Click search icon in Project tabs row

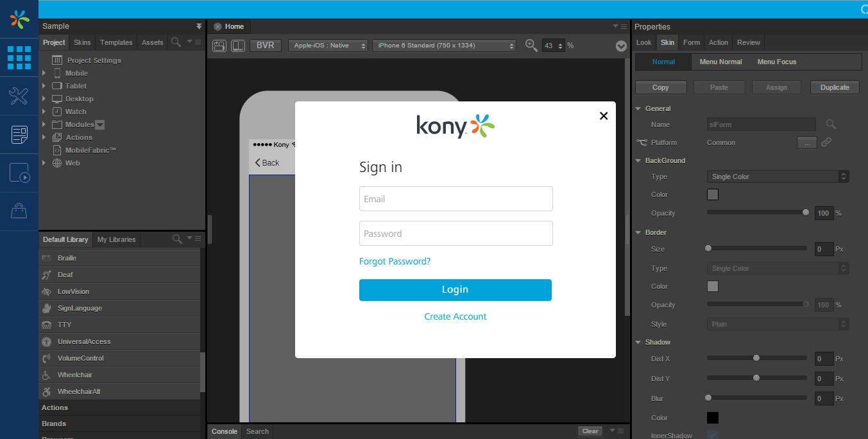[176, 42]
